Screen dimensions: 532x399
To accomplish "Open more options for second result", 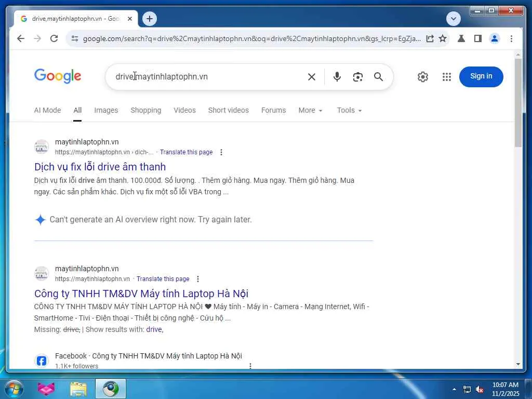I will click(x=198, y=279).
